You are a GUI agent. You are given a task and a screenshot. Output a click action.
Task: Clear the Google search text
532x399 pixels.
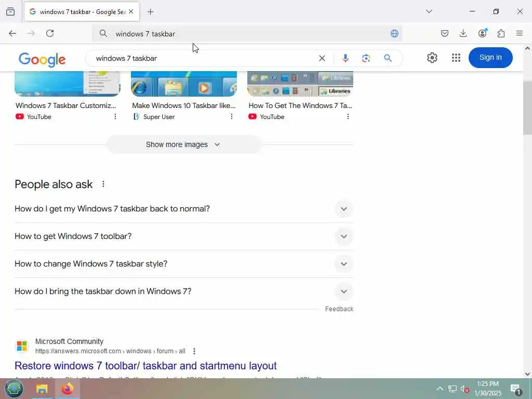pyautogui.click(x=322, y=58)
